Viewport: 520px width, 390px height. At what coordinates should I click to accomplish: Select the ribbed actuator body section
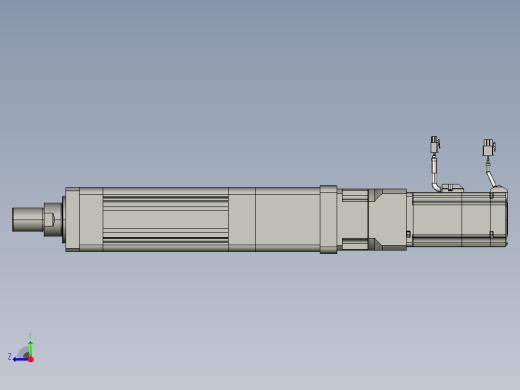(x=166, y=219)
